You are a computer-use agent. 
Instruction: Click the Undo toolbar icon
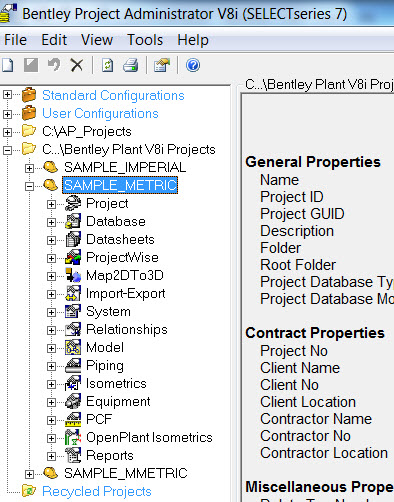tap(54, 65)
